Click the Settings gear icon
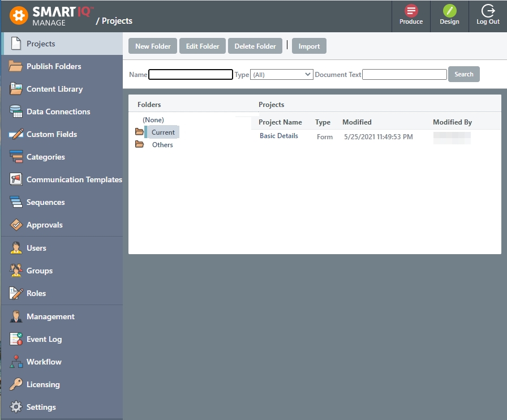This screenshot has height=420, width=507. (x=16, y=407)
